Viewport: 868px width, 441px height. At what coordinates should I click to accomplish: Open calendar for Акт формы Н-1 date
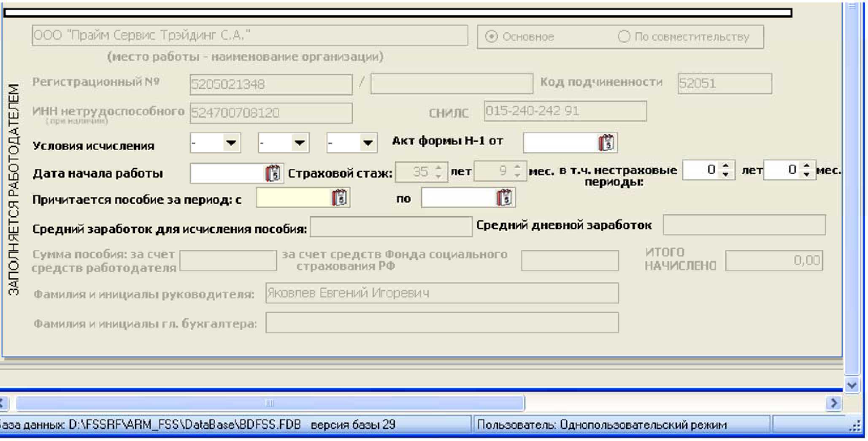click(x=606, y=143)
